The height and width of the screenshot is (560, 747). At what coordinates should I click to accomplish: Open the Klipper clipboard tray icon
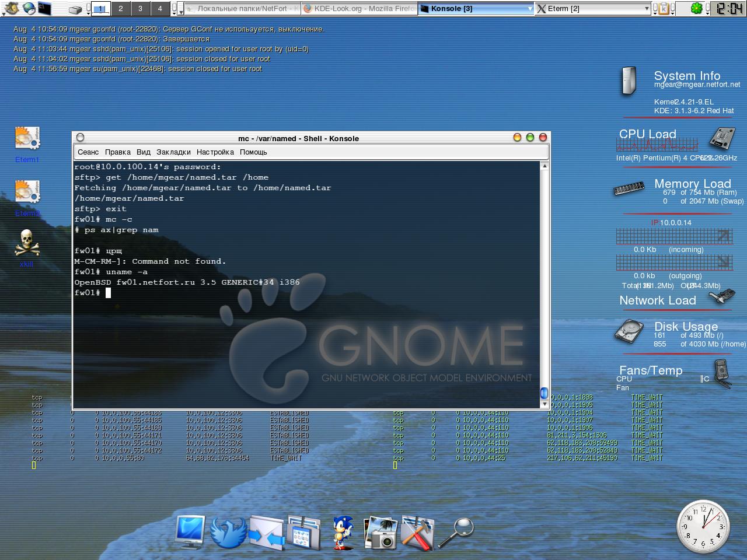pos(664,8)
